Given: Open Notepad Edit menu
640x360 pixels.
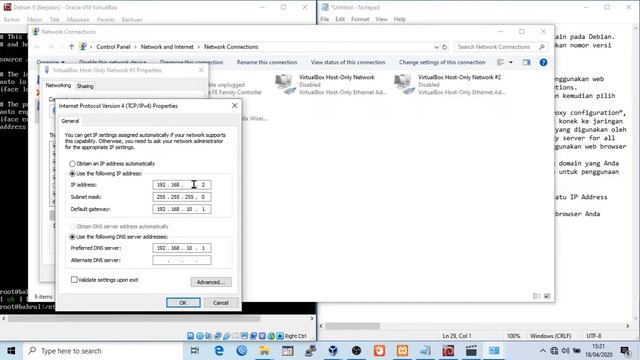Looking at the screenshot, I should click(340, 19).
